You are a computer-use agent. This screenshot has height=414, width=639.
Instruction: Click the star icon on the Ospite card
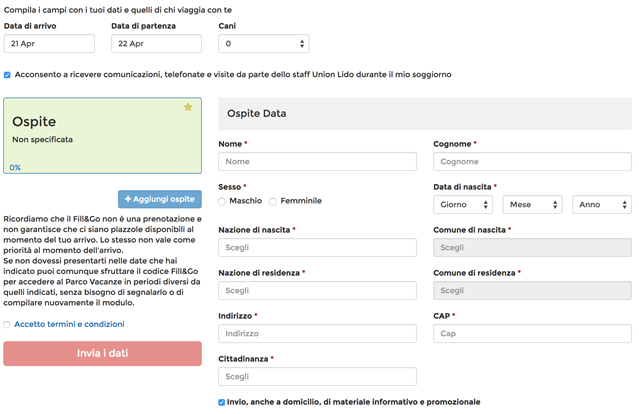(x=188, y=107)
